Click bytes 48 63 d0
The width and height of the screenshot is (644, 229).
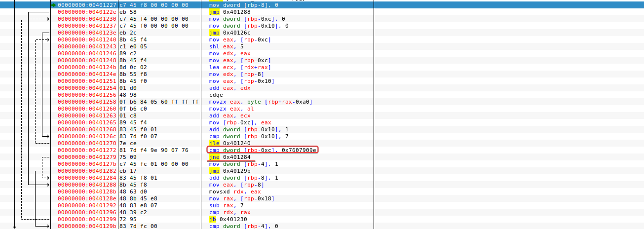pyautogui.click(x=133, y=191)
